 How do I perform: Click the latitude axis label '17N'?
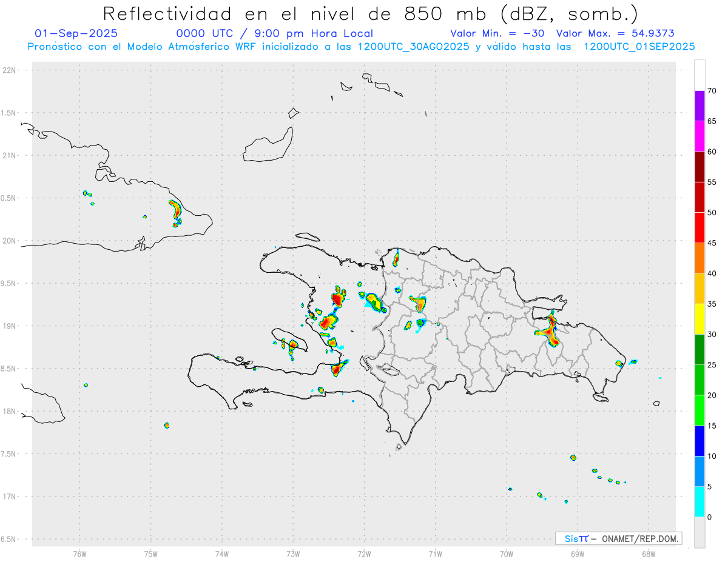click(x=9, y=497)
